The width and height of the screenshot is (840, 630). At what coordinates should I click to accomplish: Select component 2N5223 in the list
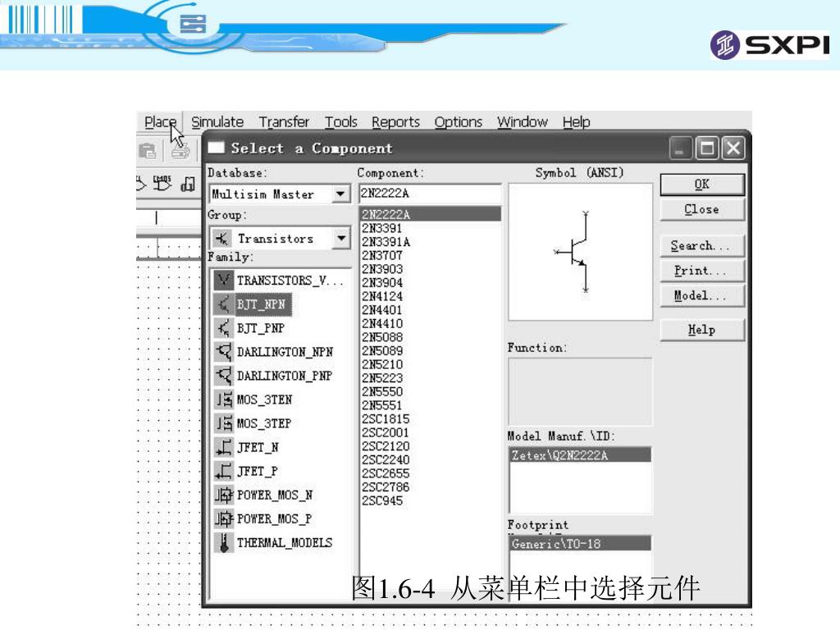click(382, 378)
